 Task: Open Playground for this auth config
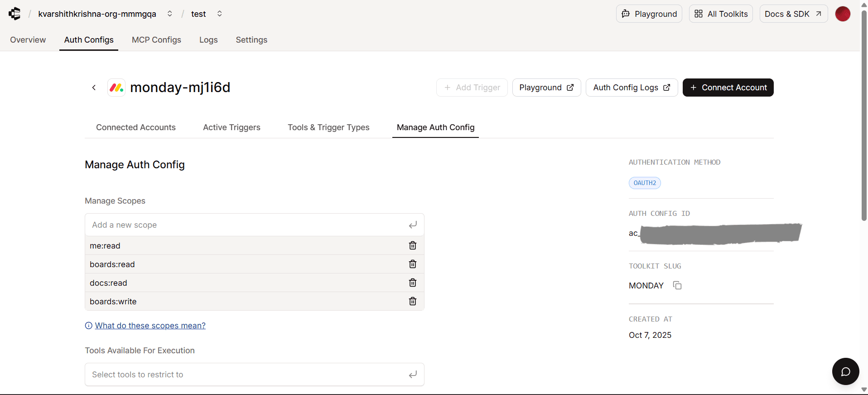coord(546,88)
